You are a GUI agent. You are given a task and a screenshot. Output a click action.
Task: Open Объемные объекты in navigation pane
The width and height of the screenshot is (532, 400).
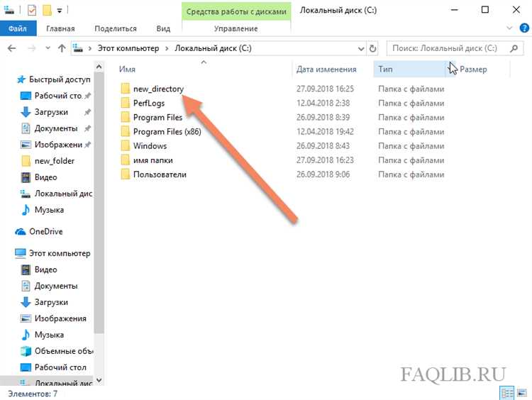pyautogui.click(x=64, y=351)
